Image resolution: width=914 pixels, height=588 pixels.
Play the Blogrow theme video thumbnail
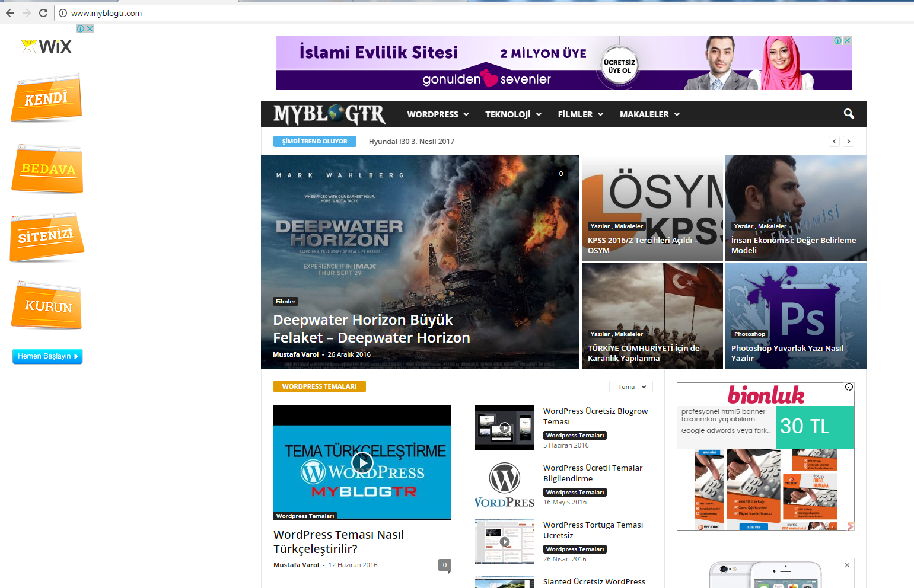(505, 427)
